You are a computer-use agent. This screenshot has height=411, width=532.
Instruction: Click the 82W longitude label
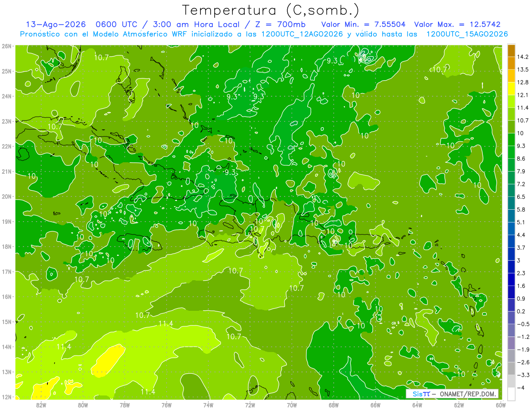[41, 405]
